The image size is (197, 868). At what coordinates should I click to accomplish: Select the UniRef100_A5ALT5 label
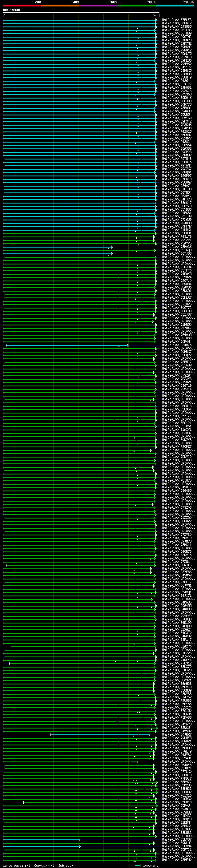coord(176,54)
